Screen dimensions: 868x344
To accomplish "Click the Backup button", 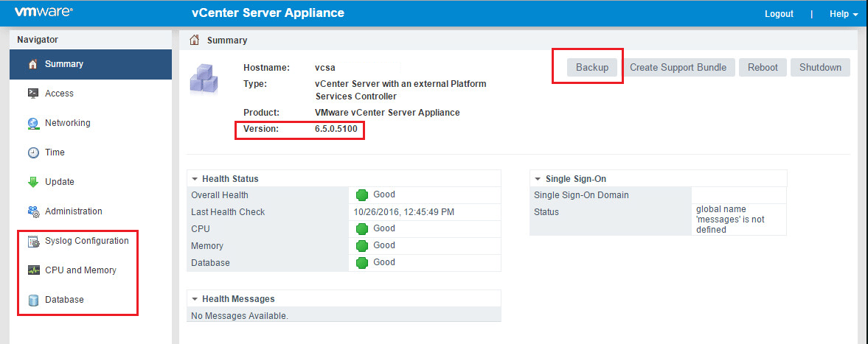I will tap(592, 67).
